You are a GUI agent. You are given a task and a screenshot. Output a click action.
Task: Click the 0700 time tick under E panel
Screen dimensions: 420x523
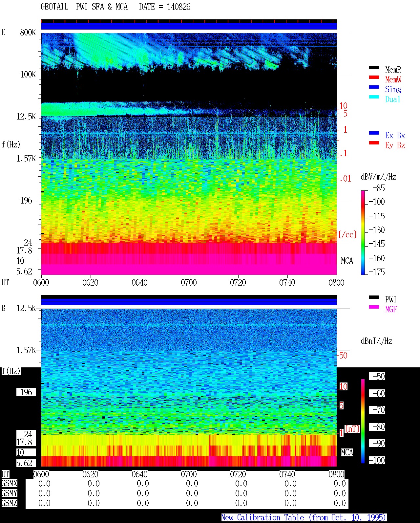pyautogui.click(x=189, y=283)
